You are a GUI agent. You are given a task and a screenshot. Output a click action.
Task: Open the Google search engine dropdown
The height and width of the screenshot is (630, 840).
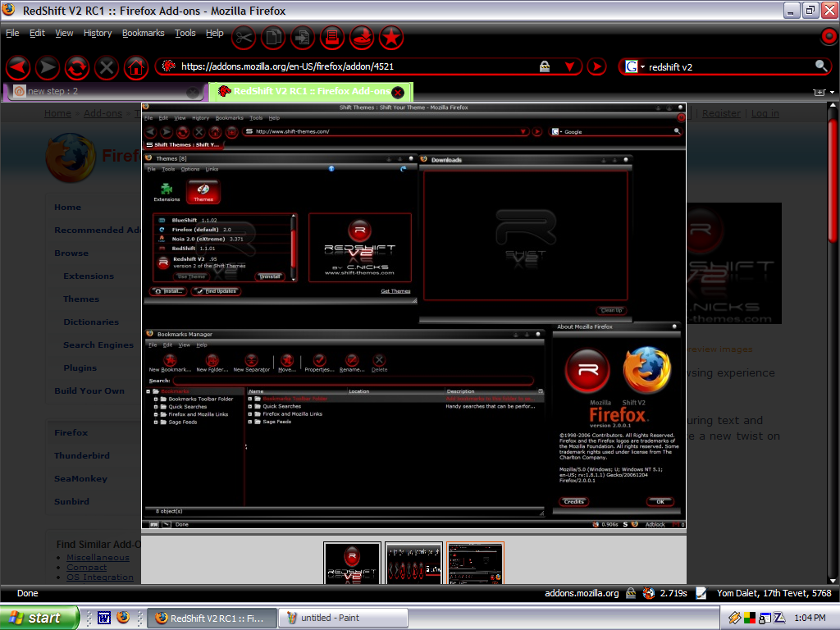635,66
